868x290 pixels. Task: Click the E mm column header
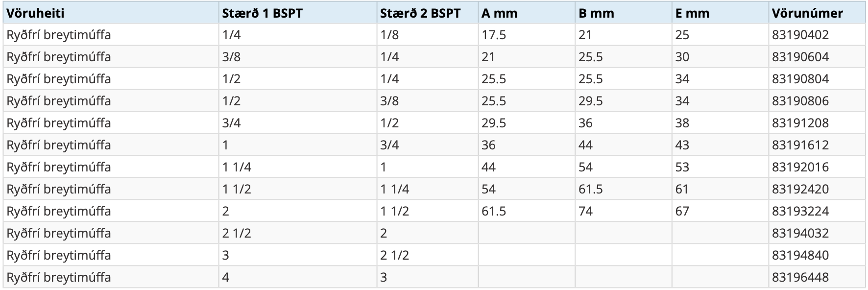pos(692,13)
